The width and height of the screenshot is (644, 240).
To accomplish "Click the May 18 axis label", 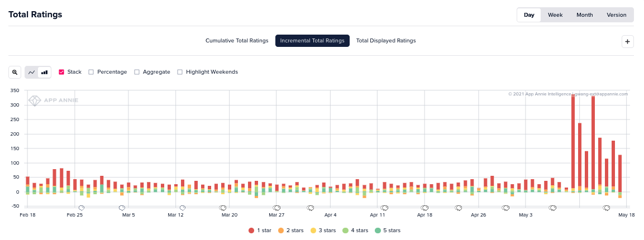I will [627, 214].
